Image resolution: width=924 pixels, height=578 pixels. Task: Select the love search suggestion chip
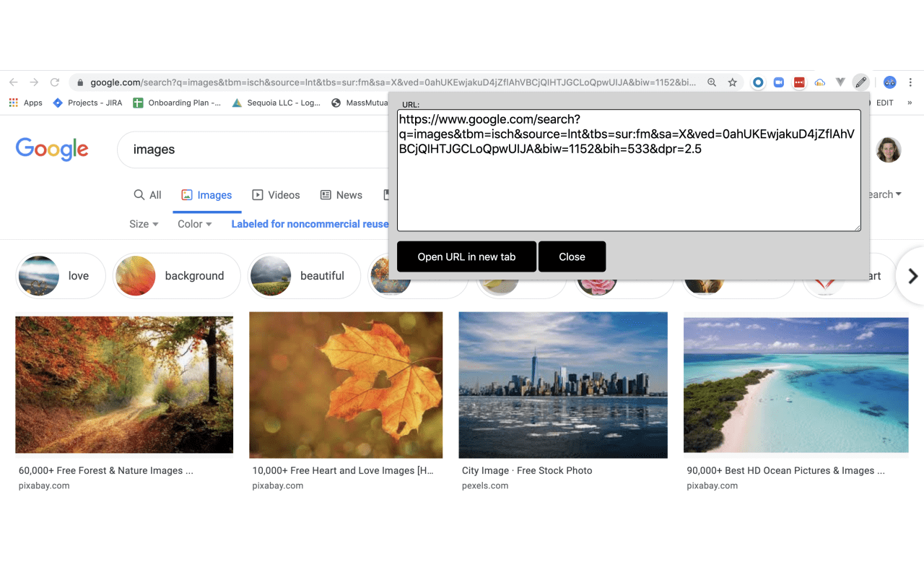coord(60,276)
